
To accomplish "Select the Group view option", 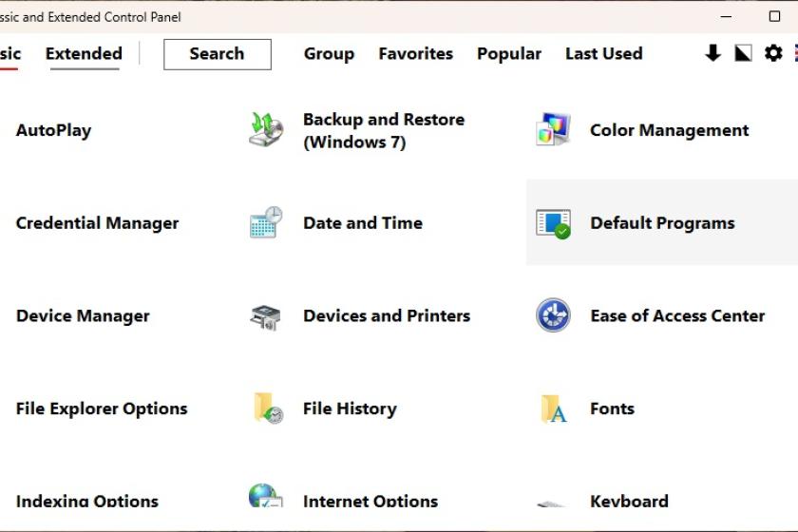I will tap(329, 54).
